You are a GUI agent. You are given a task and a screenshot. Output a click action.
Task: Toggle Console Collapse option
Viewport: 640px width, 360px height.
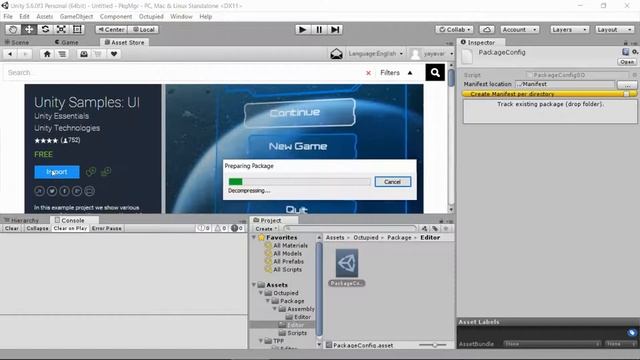pyautogui.click(x=37, y=229)
